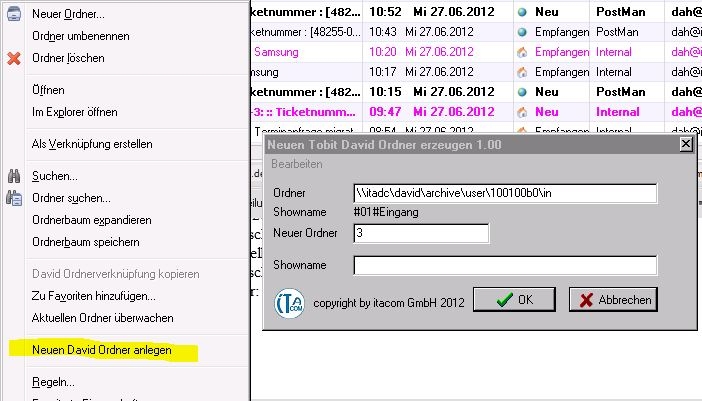Click Neu status in the 10:15 row
The height and width of the screenshot is (401, 702).
(x=547, y=92)
